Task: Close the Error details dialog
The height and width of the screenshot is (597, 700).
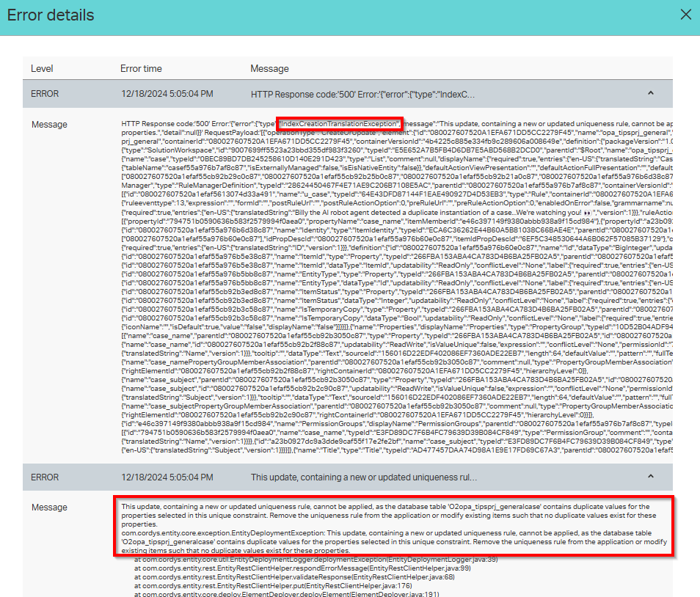Action: coord(685,15)
